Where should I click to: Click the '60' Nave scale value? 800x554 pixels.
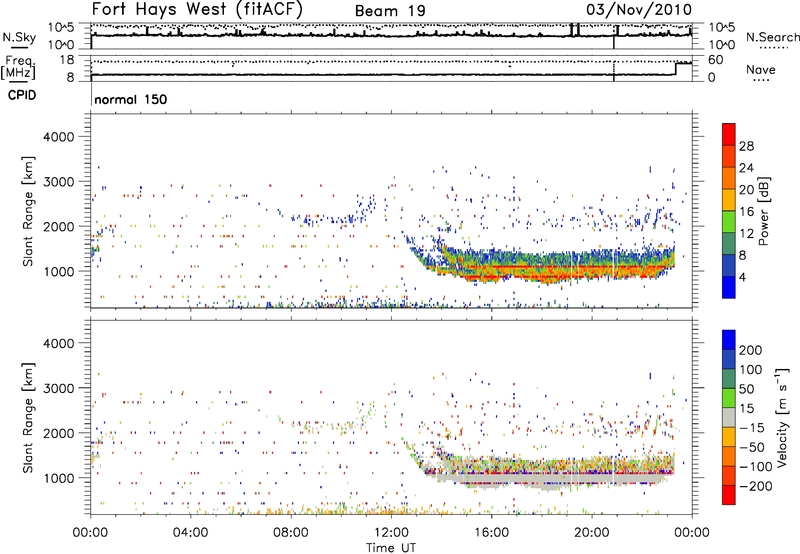coord(716,60)
